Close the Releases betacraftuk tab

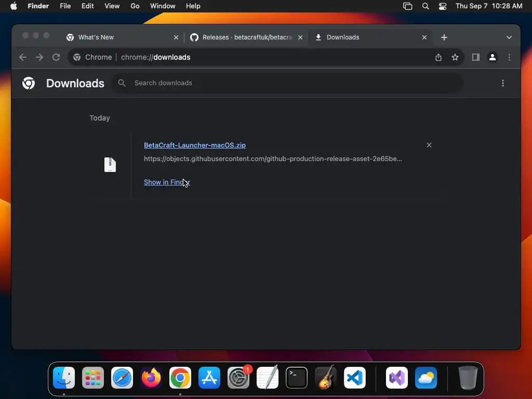[x=300, y=37]
